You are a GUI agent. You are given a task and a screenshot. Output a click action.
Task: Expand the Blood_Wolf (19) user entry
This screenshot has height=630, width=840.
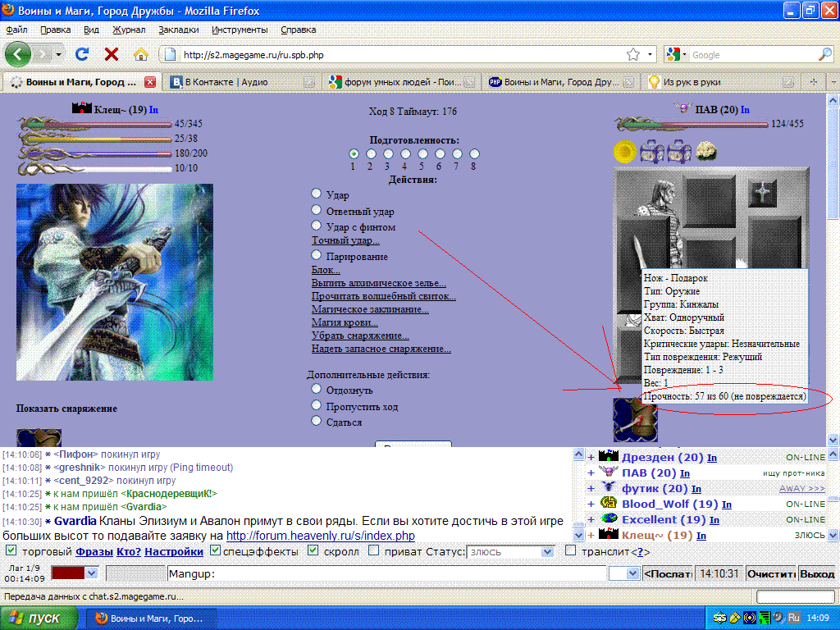point(591,504)
